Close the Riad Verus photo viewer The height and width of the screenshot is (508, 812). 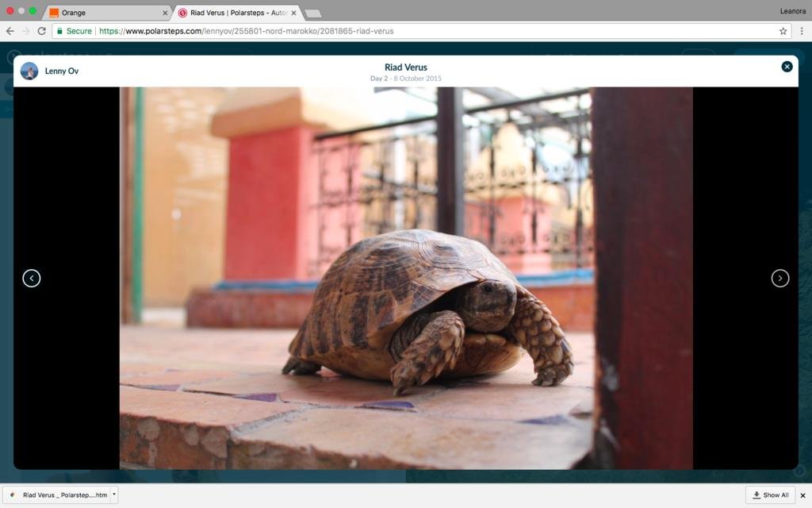[x=787, y=67]
